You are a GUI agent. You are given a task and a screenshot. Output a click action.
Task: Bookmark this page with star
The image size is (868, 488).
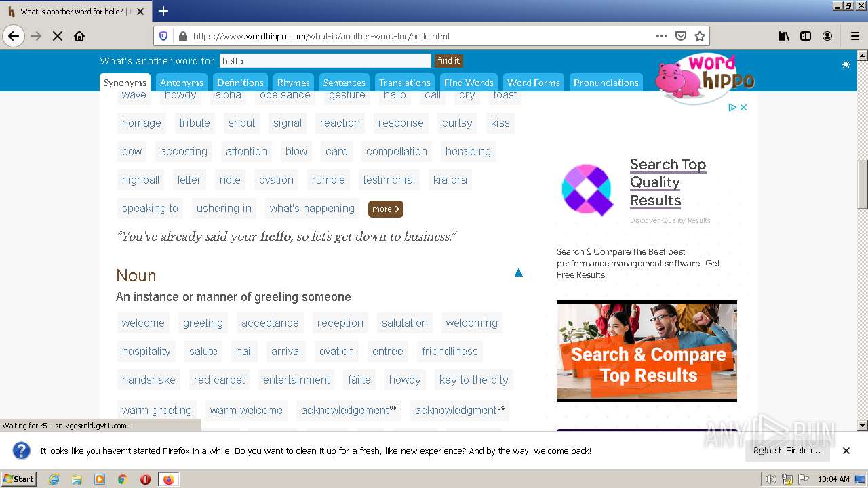700,36
